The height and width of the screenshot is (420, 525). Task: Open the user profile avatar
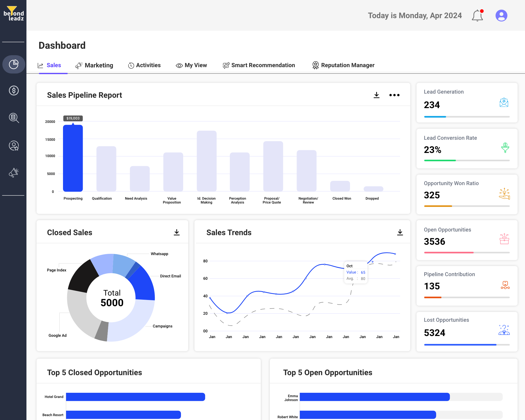tap(501, 16)
